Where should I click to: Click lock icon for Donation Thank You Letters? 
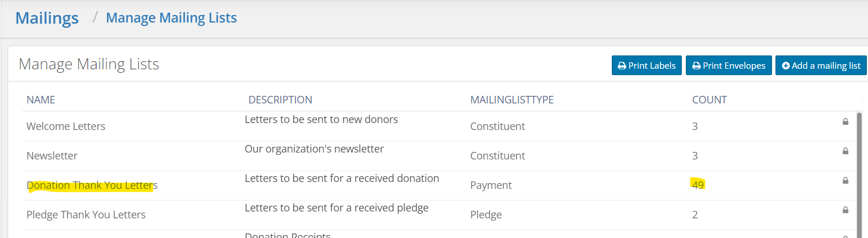(x=845, y=180)
